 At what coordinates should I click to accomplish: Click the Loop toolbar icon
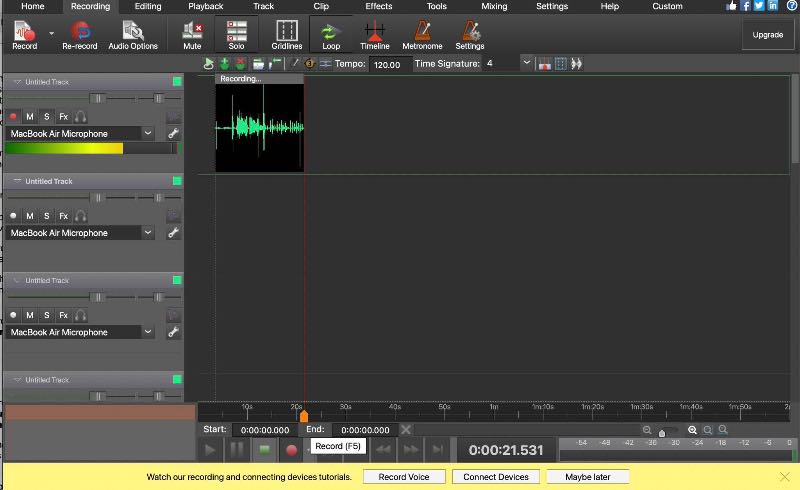pos(330,35)
